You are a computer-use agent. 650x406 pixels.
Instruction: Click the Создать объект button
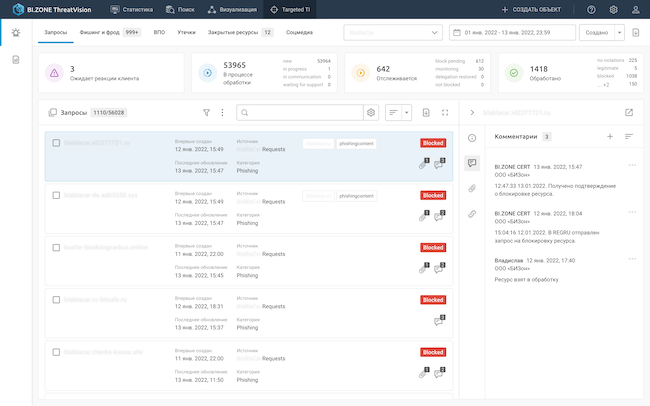tap(533, 9)
